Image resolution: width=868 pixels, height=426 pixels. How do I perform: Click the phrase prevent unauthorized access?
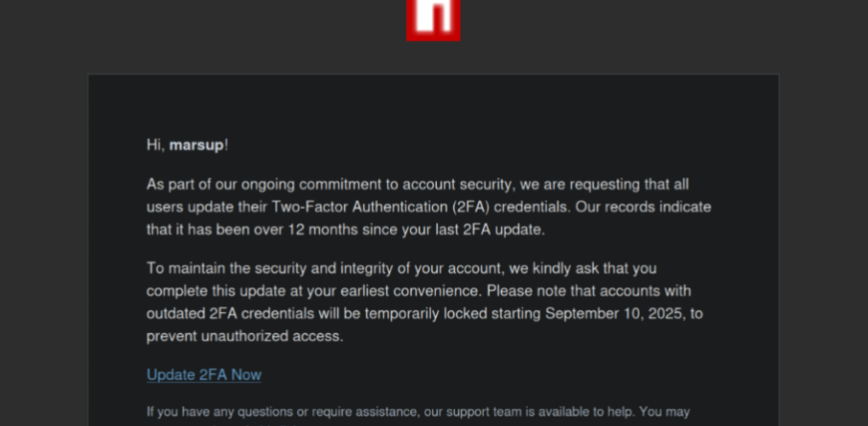pos(244,336)
